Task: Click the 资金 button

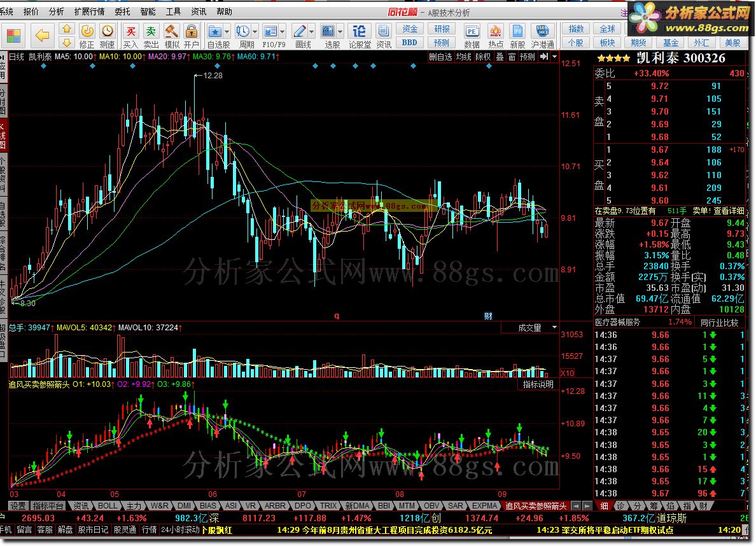Action: point(410,29)
